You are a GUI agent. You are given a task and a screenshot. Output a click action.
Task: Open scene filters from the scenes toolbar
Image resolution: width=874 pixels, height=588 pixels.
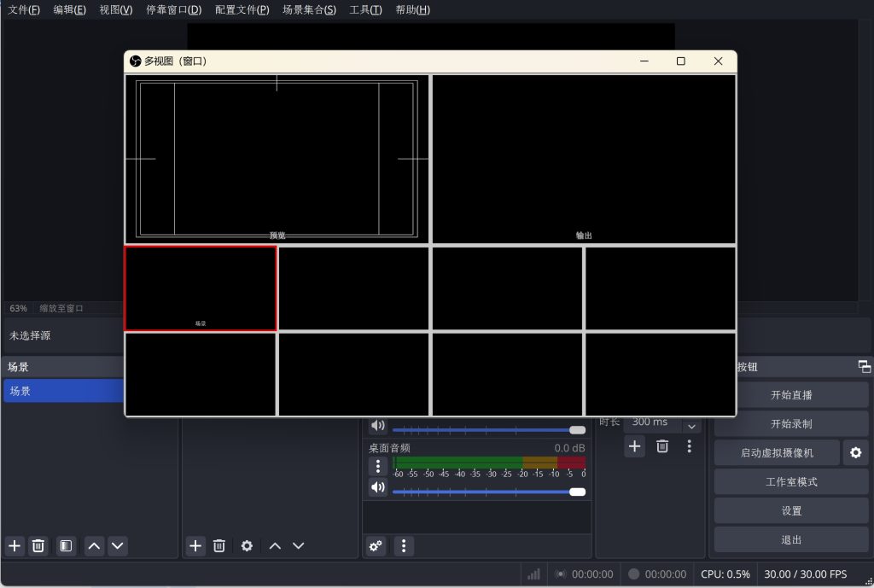point(66,545)
